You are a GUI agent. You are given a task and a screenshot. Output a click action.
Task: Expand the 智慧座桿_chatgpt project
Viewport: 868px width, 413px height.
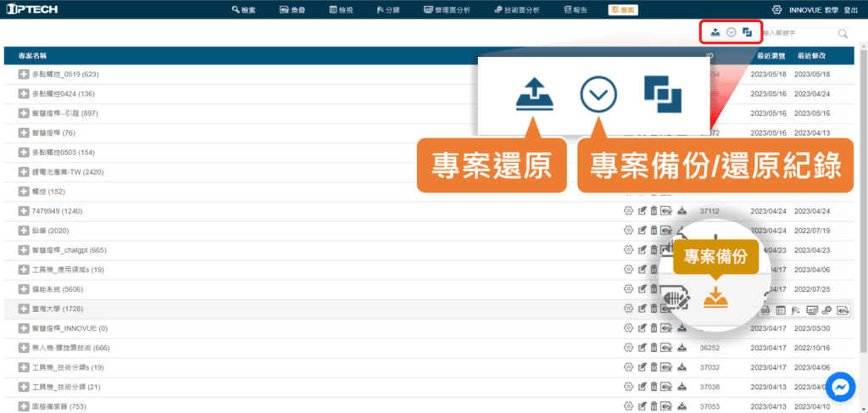[x=24, y=250]
